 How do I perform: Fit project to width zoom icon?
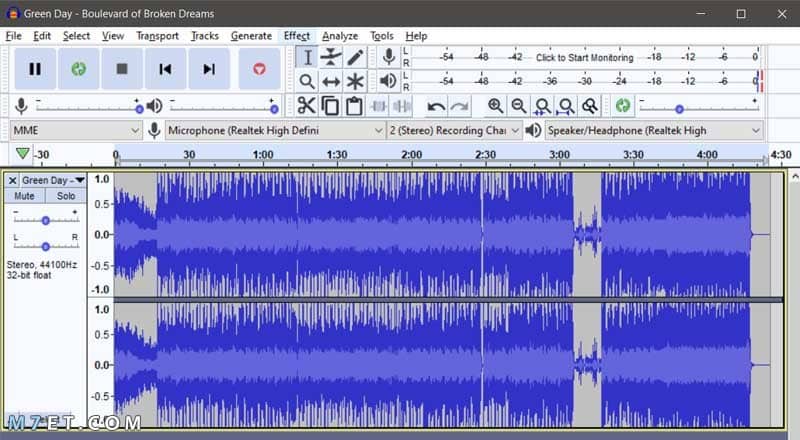(566, 106)
